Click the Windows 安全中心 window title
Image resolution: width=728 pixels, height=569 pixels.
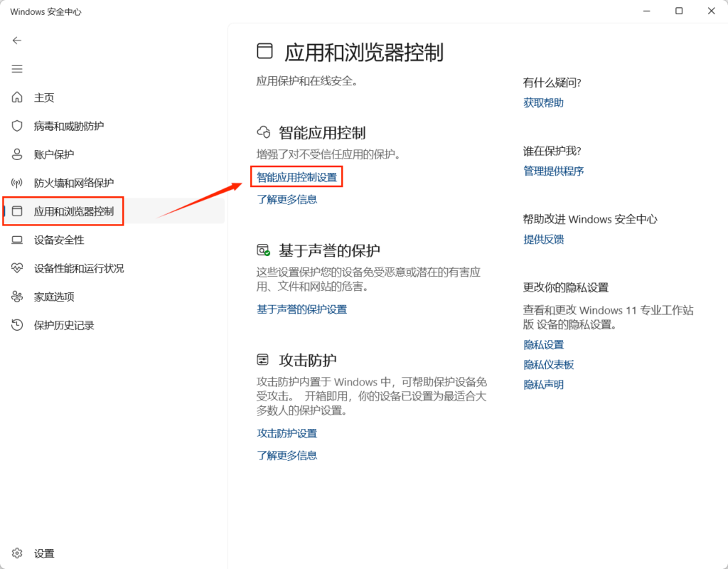tap(45, 11)
